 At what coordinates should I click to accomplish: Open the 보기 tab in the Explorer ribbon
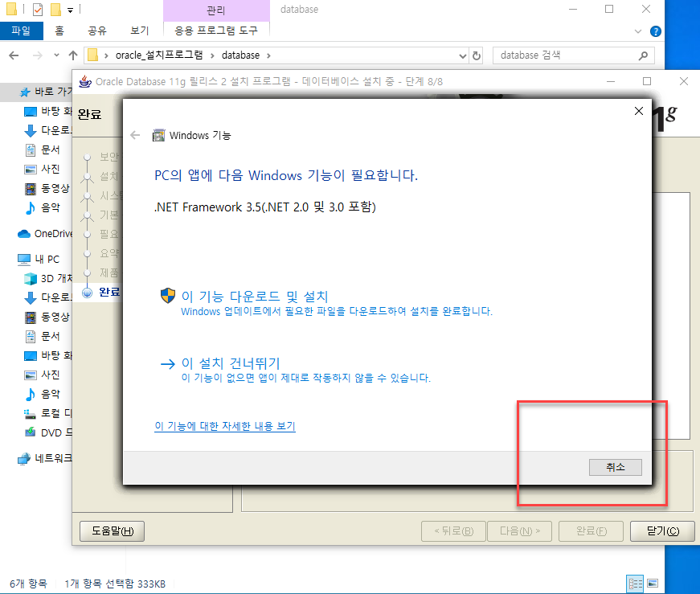point(139,31)
